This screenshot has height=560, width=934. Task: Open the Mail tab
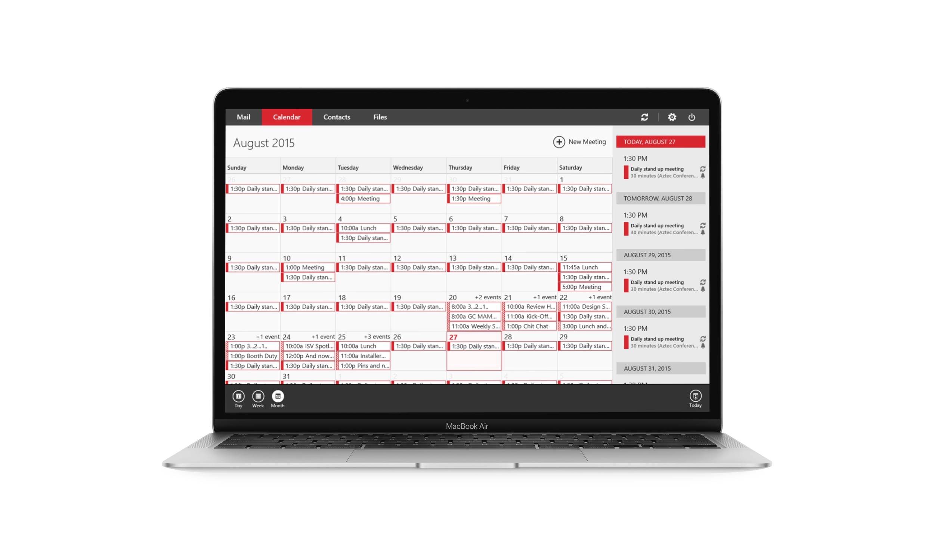pos(244,116)
